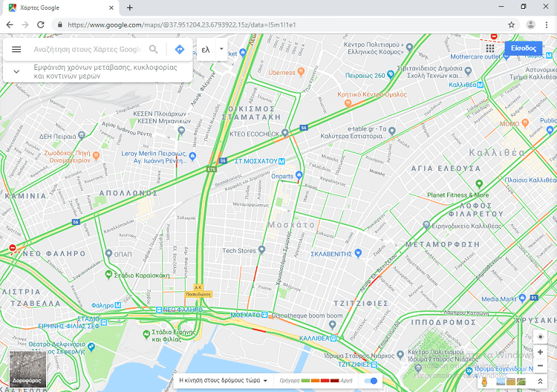Focus the 'Αναζήτηση στους Χάρτες Google' search field
Screen dimensions: 557x392
tap(88, 49)
